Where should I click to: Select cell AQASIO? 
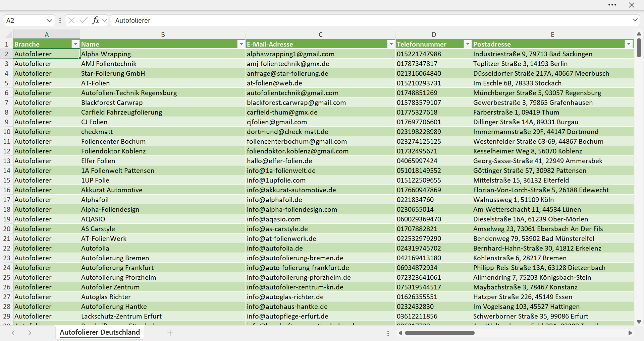coord(163,219)
